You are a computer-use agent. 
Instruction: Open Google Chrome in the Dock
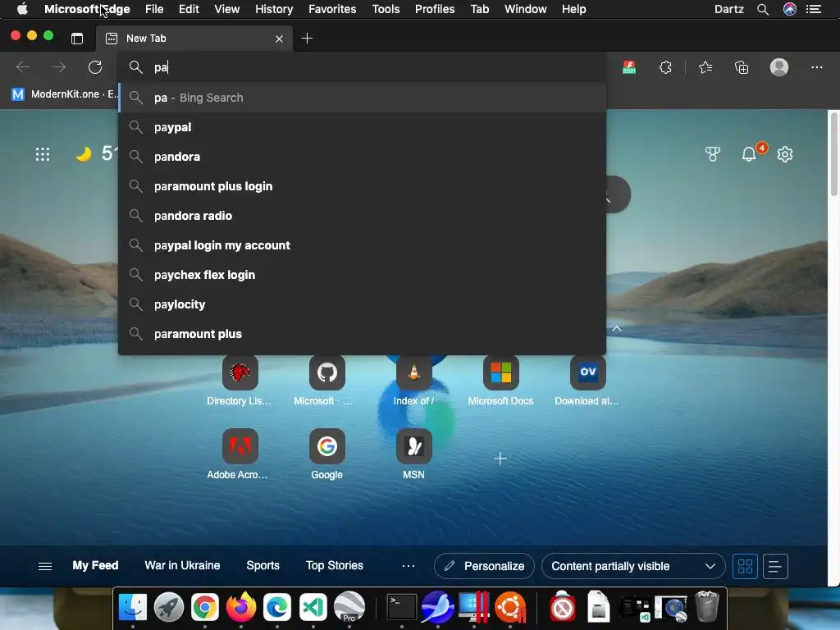[x=204, y=607]
